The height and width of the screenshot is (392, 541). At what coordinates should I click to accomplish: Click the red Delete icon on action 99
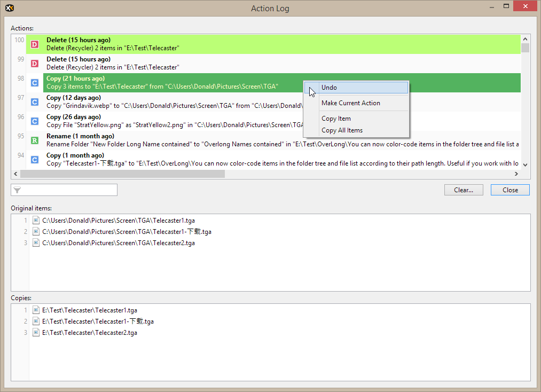(35, 64)
